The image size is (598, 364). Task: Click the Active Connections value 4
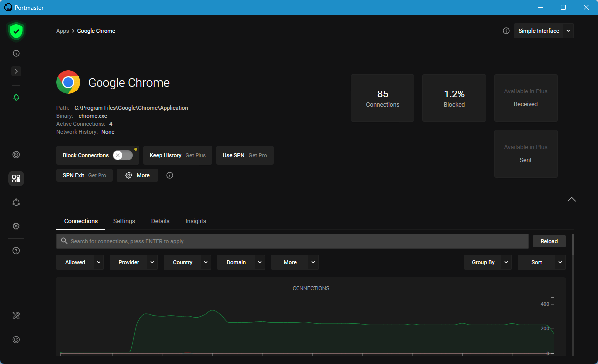pyautogui.click(x=111, y=124)
